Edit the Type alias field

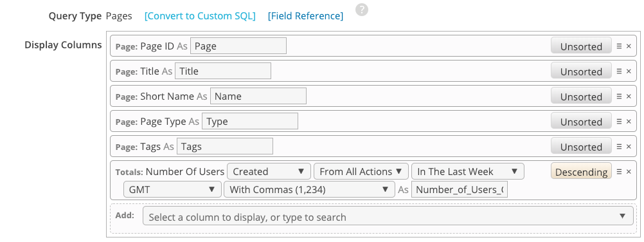250,122
